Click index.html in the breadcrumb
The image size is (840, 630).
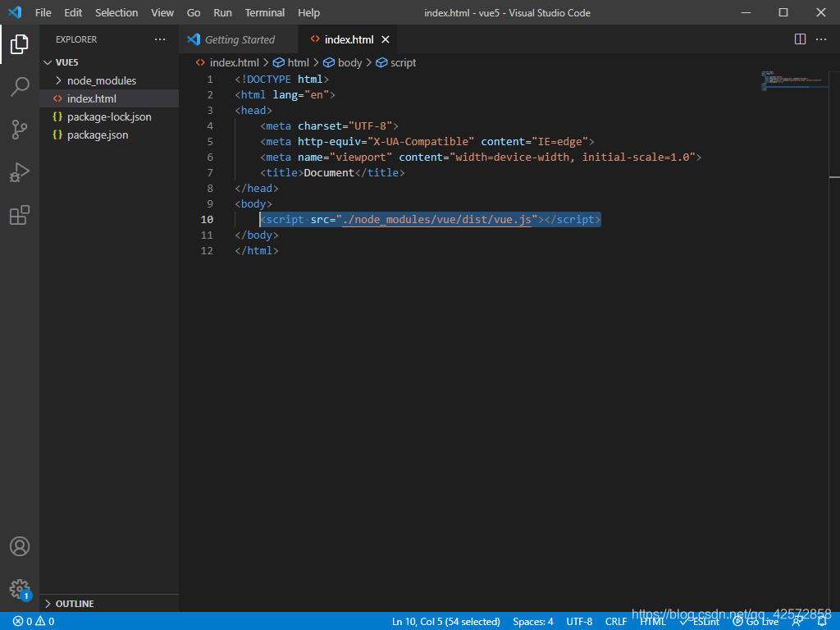pos(234,62)
